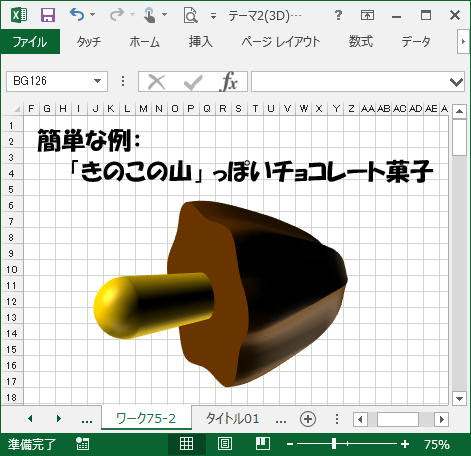Click the Redo arrow icon

(x=117, y=15)
